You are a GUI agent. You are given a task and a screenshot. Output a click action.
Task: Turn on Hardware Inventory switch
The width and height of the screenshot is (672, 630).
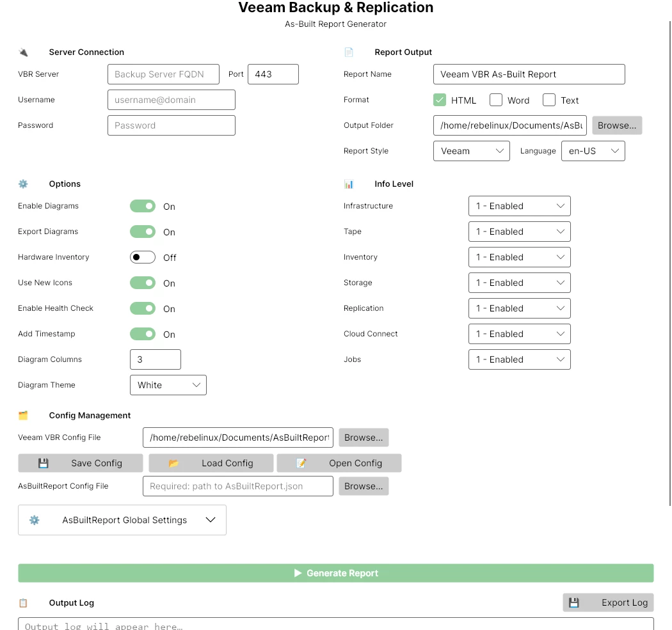point(143,257)
